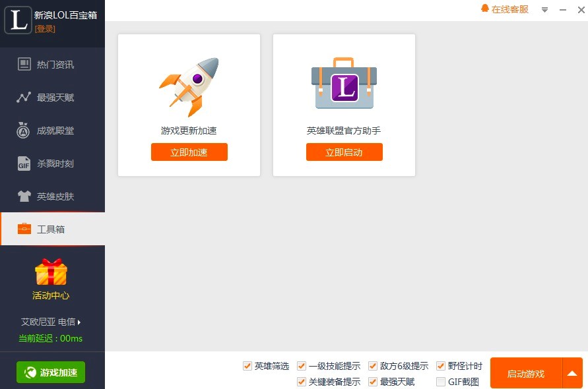Click the 杀戮时刻 GIF icon
The height and width of the screenshot is (389, 588).
point(24,164)
